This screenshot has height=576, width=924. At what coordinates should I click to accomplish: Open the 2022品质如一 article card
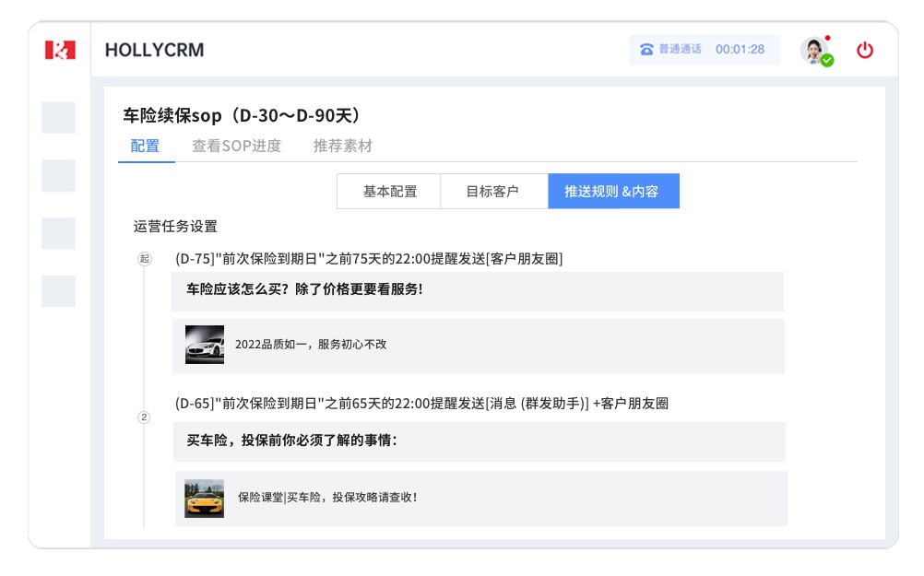tap(478, 346)
